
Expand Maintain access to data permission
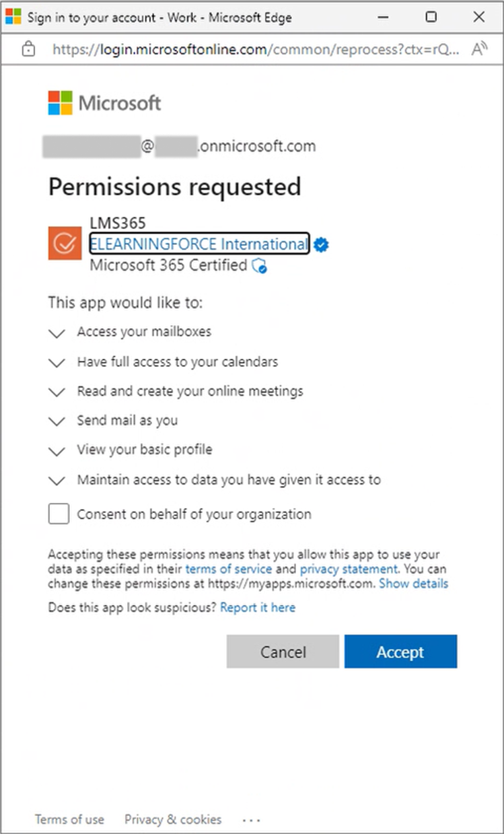[x=57, y=481]
